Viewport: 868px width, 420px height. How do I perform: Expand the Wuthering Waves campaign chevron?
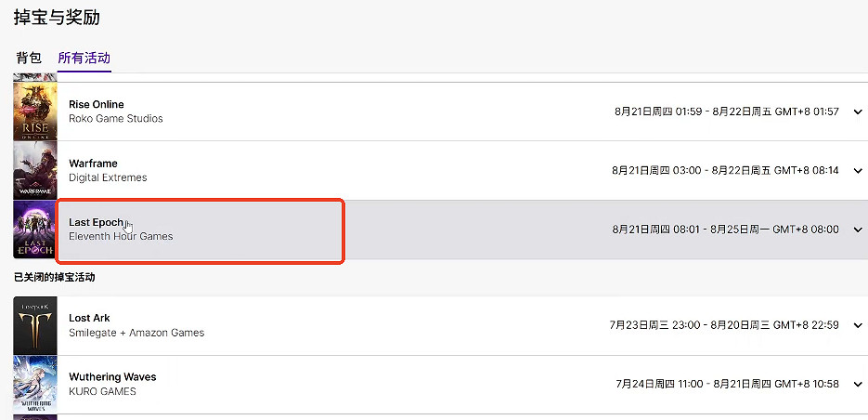[x=857, y=385]
